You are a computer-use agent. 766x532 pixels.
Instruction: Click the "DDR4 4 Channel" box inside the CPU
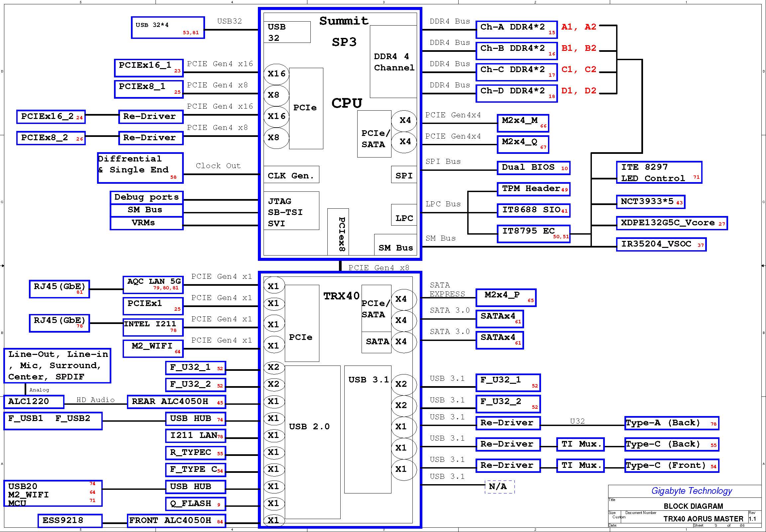click(393, 62)
